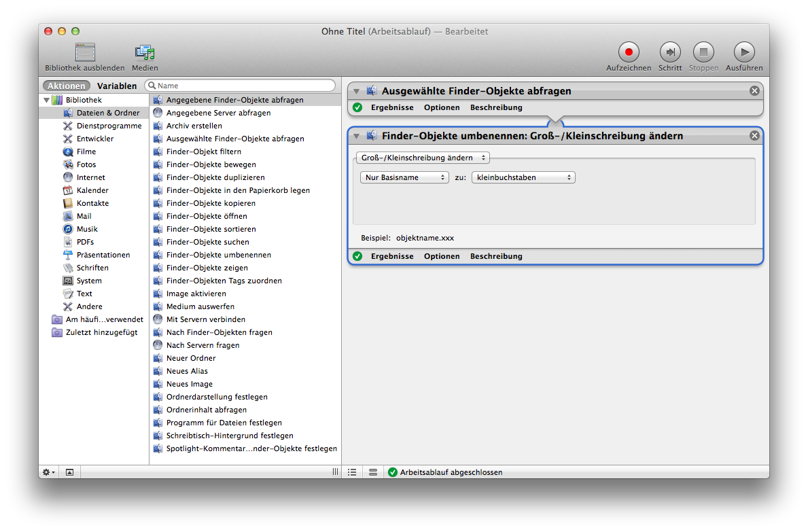The height and width of the screenshot is (532, 808).
Task: Open Groß-/Kleinschreibung ändern popup menu
Action: click(422, 158)
